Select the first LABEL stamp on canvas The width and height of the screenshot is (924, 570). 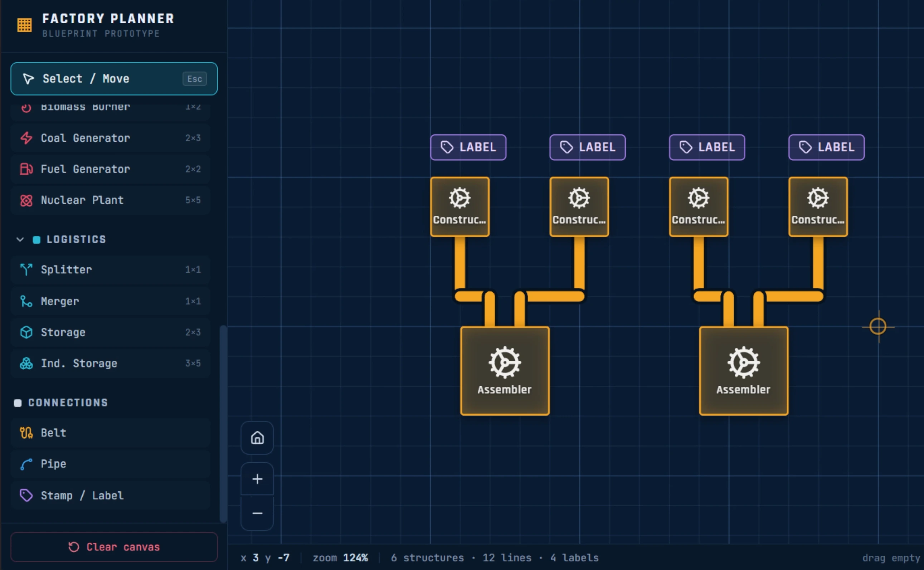pos(468,147)
